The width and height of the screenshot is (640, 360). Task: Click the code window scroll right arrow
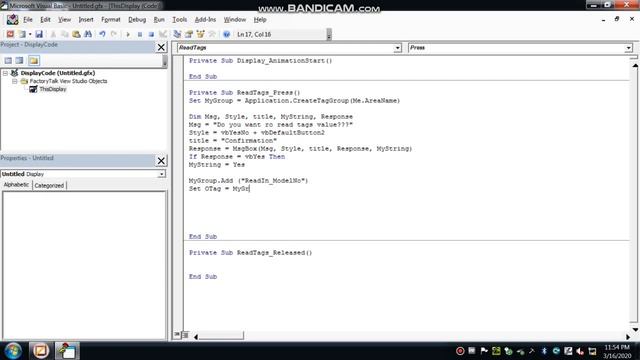pos(628,336)
